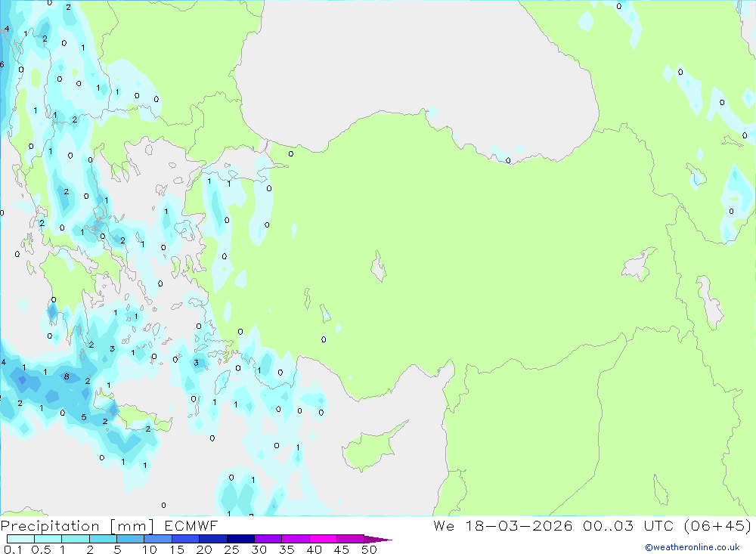
Task: Click the 2–5 mm legend color segment
Action: 103,539
